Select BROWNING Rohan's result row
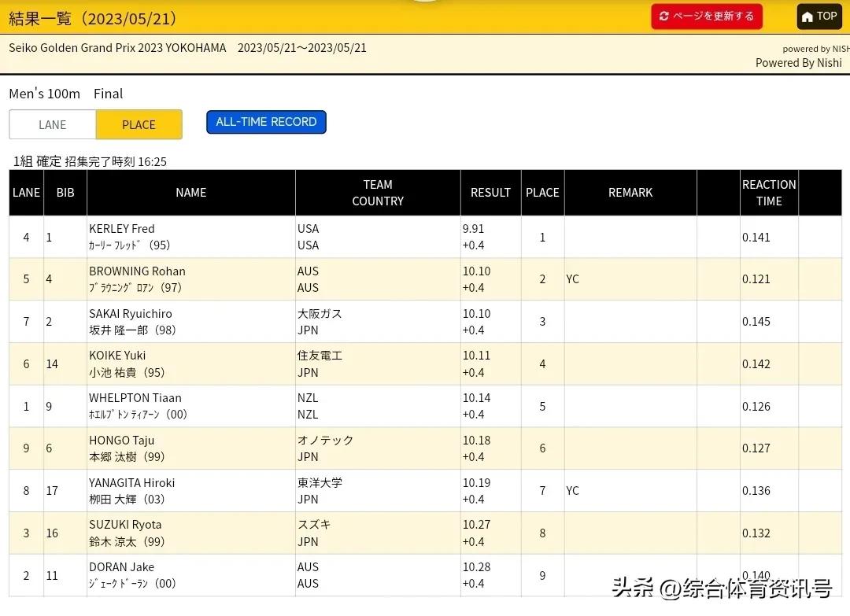The width and height of the screenshot is (850, 616). click(x=315, y=278)
